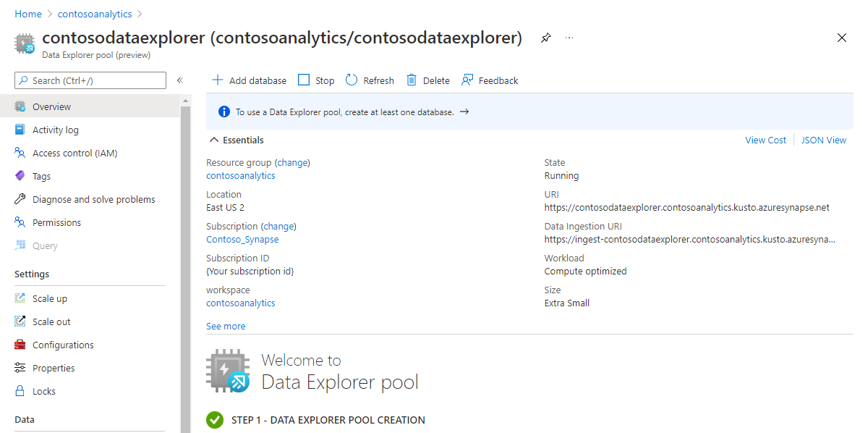This screenshot has height=433, width=868.
Task: Stop the Data Explorer pool
Action: (316, 80)
